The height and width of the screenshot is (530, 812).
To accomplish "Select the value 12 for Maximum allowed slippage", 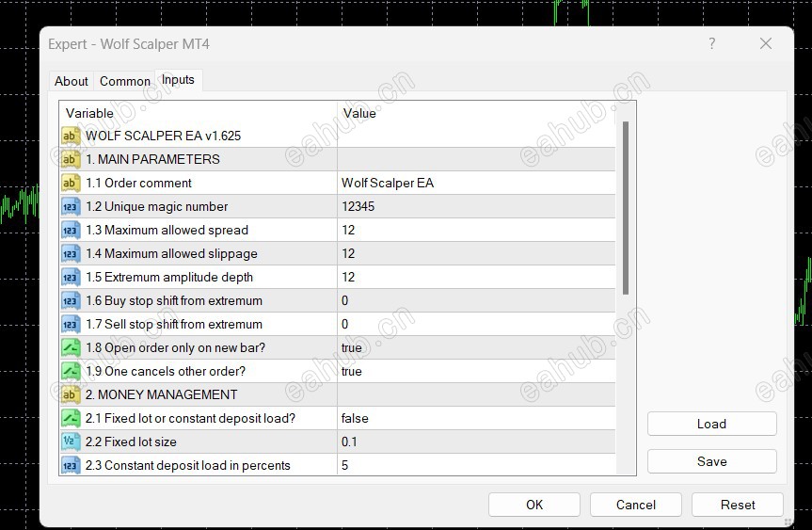I will 348,253.
